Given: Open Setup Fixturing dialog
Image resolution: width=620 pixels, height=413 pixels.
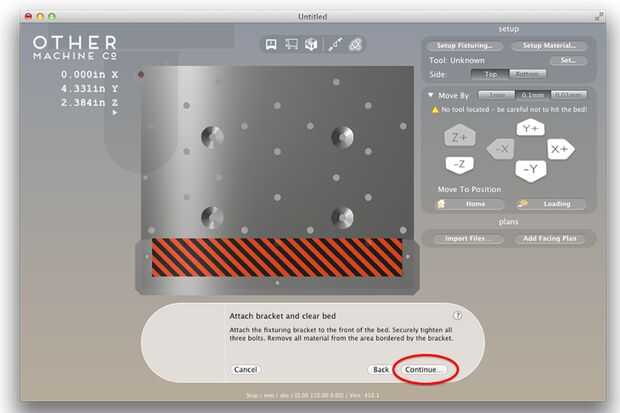Looking at the screenshot, I should click(x=465, y=46).
